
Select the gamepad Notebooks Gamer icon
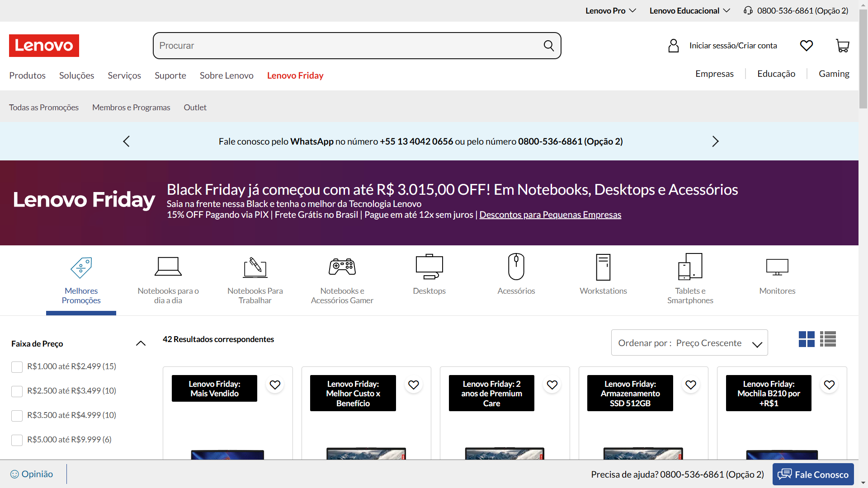click(x=342, y=267)
